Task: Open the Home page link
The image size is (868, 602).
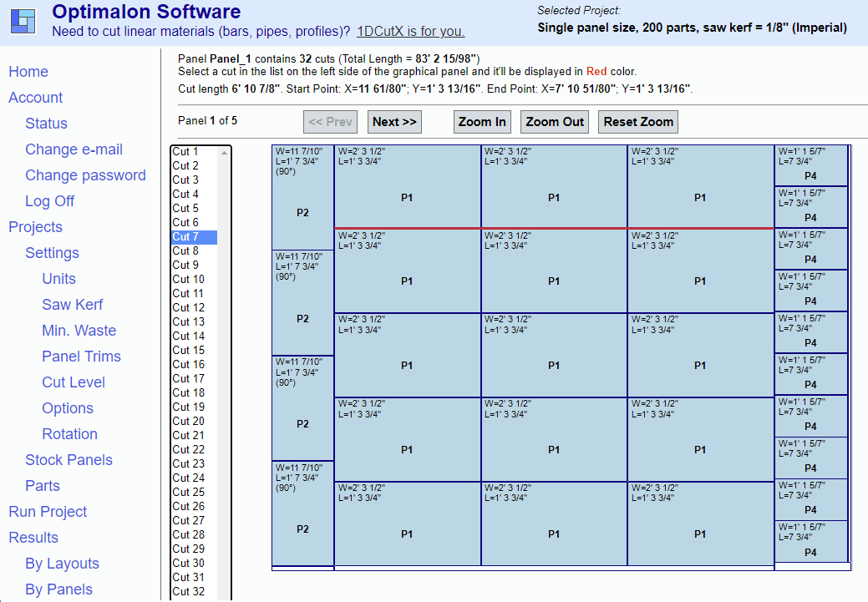Action: point(28,72)
